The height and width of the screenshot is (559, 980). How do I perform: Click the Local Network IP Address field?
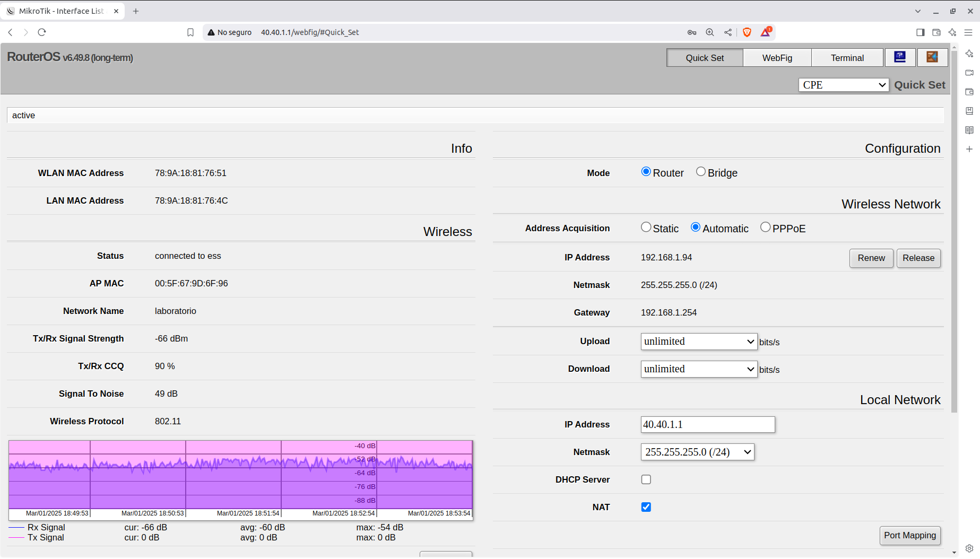(x=708, y=424)
